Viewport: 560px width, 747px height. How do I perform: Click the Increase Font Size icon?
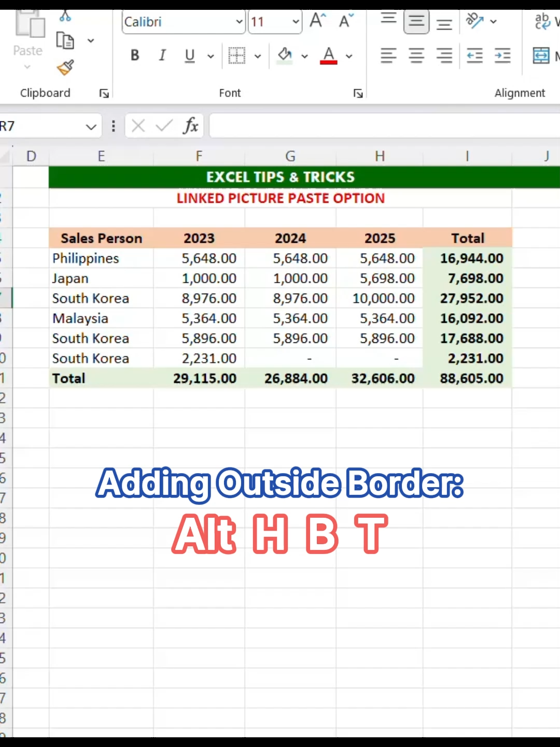pos(316,20)
